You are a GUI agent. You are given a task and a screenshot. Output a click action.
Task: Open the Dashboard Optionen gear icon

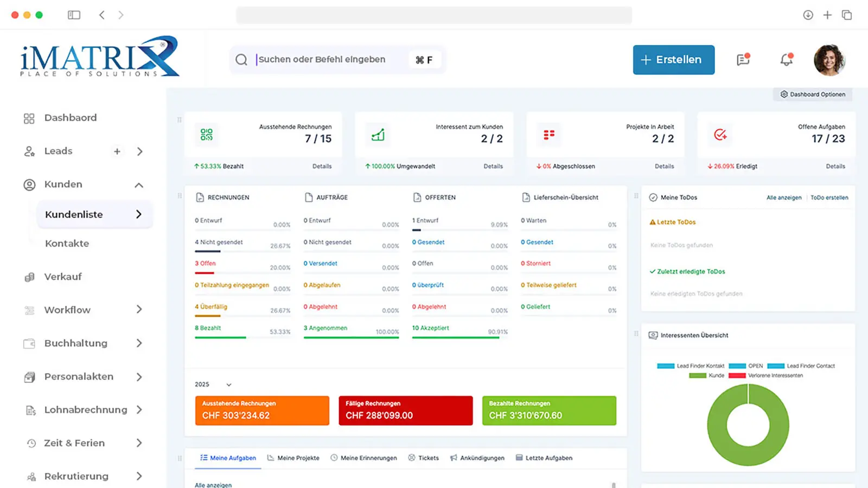[x=783, y=94]
